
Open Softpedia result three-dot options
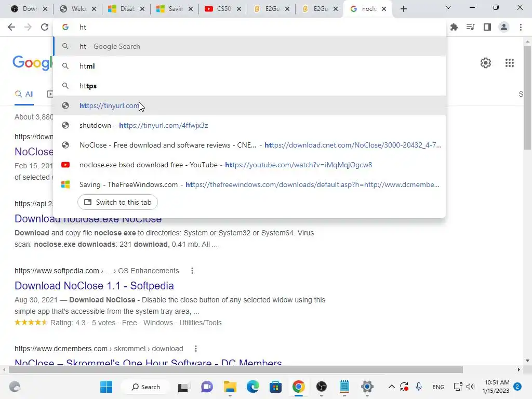point(192,271)
